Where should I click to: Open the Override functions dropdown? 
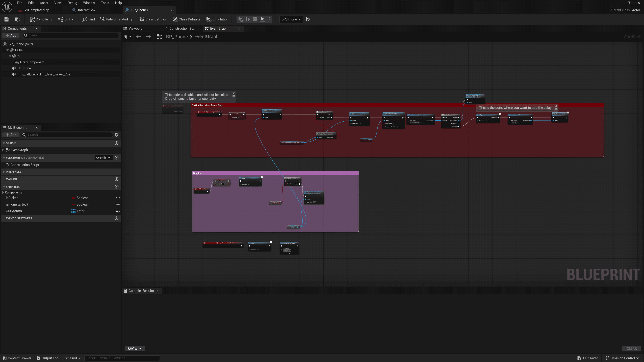tap(103, 158)
